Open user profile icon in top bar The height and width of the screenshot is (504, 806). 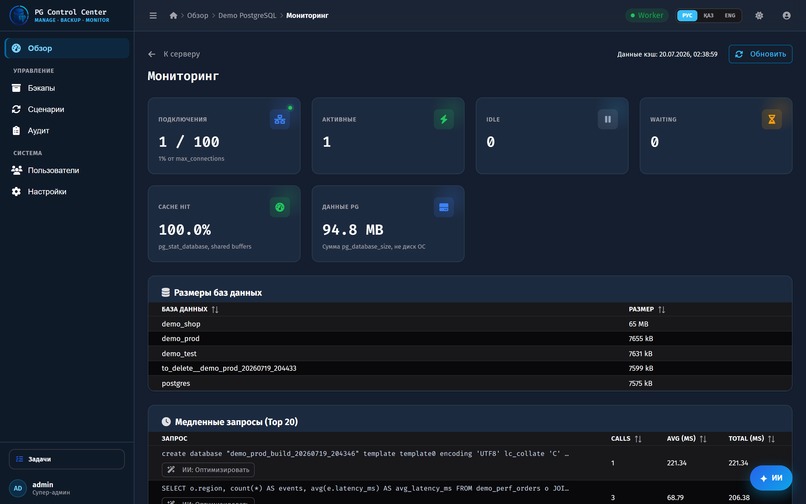pos(786,15)
